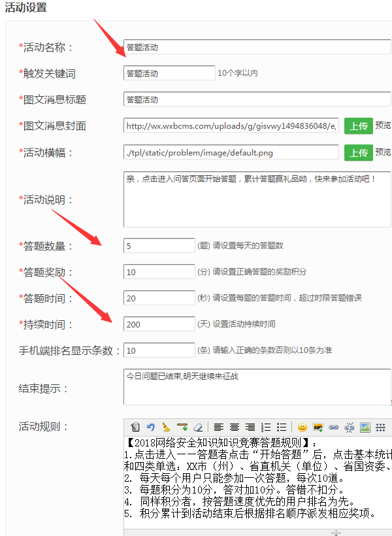The height and width of the screenshot is (536, 392).
Task: Click the clear formatting broom icon
Action: click(x=167, y=427)
